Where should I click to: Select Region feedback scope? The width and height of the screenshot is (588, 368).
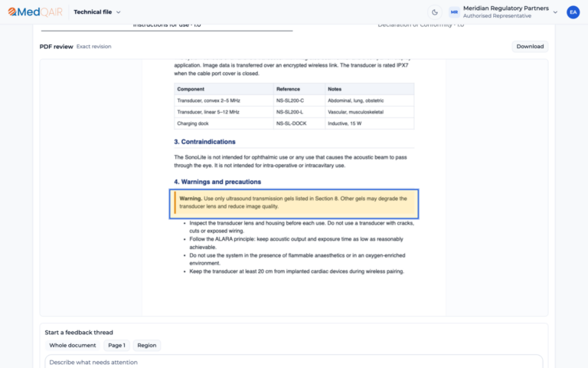pyautogui.click(x=147, y=345)
